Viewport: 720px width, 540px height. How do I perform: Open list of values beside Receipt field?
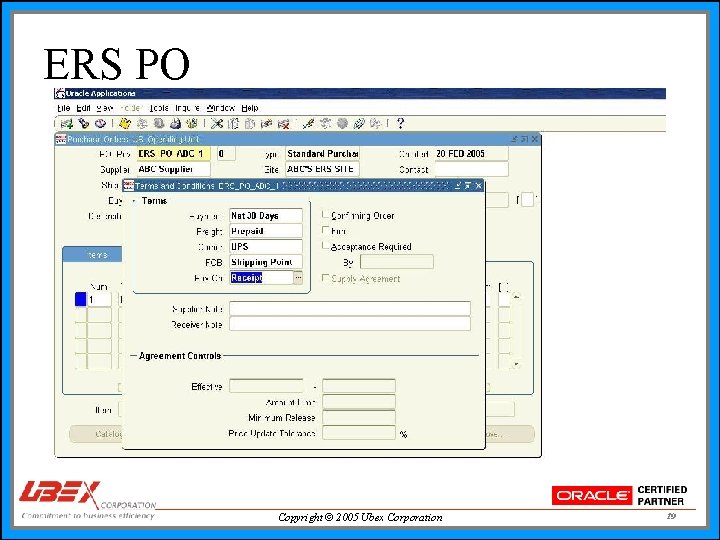coord(298,278)
